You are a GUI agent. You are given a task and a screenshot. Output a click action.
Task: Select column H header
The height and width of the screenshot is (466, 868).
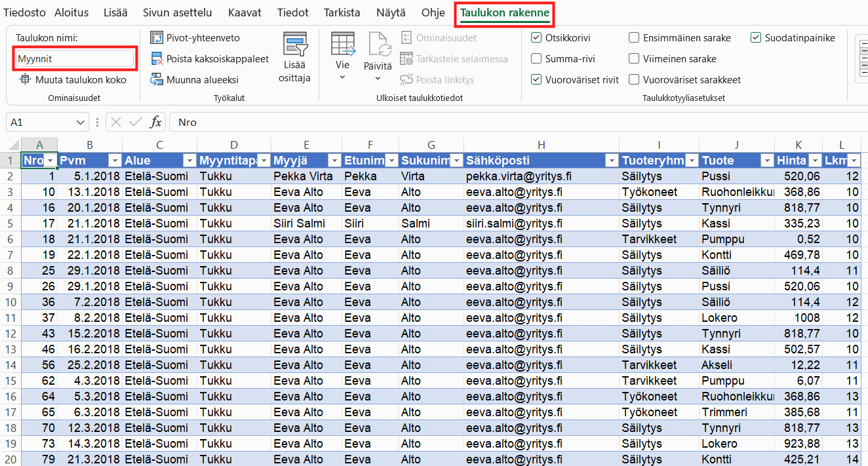pos(541,145)
